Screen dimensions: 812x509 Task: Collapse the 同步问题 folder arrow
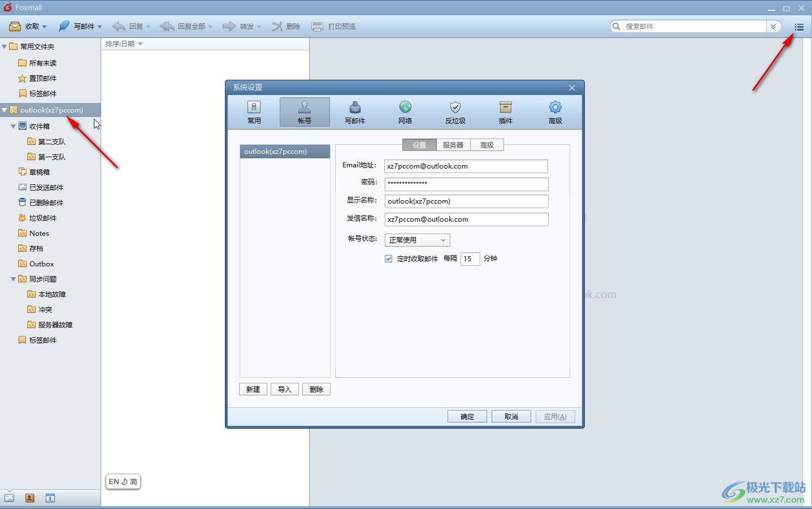click(x=13, y=279)
